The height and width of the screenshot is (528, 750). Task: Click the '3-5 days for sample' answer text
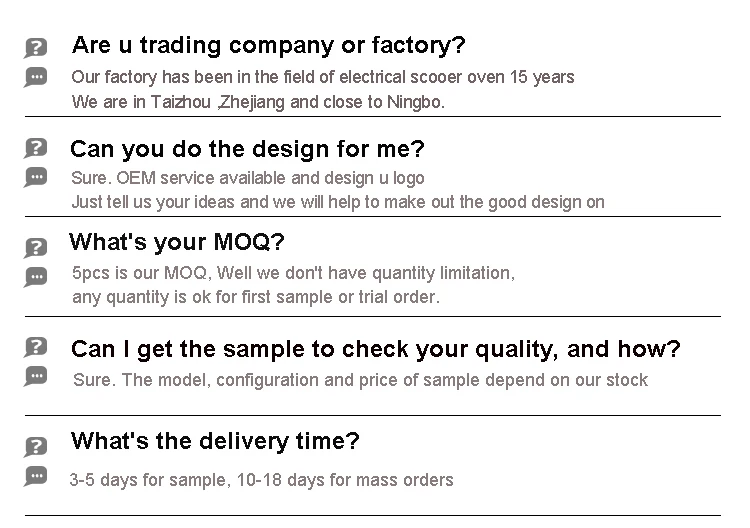261,480
